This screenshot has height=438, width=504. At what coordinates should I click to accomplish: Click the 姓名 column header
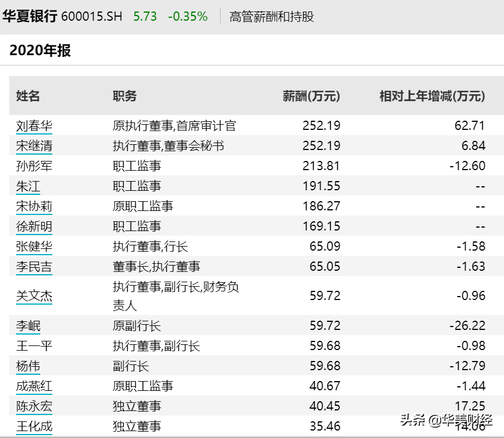click(x=28, y=96)
